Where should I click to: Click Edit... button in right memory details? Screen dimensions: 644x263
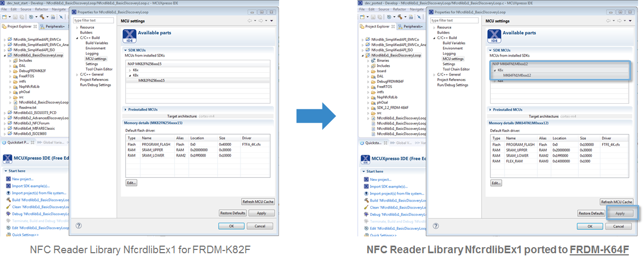point(496,183)
